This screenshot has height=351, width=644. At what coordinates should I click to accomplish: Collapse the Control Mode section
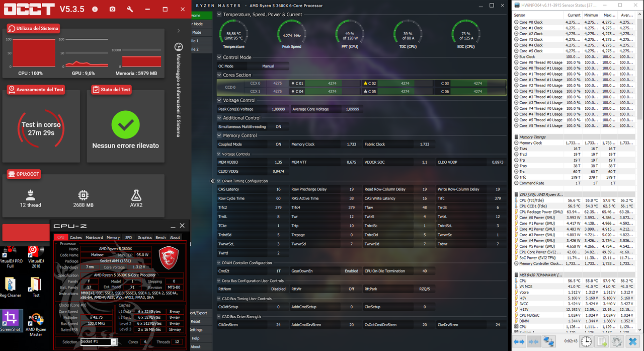click(x=219, y=57)
